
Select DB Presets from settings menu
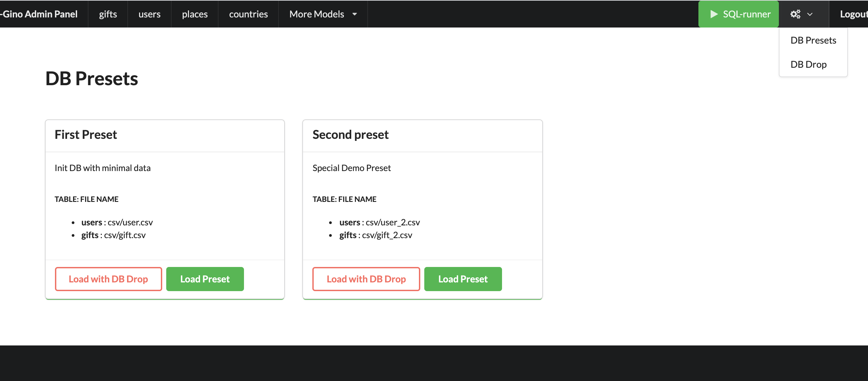(813, 40)
